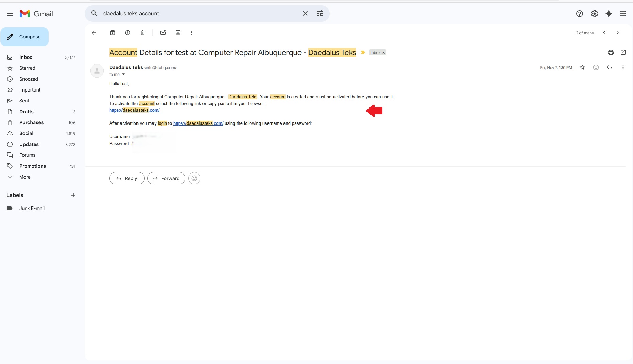Open the account activation link
Viewport: 633px width, 364px height.
tap(134, 110)
